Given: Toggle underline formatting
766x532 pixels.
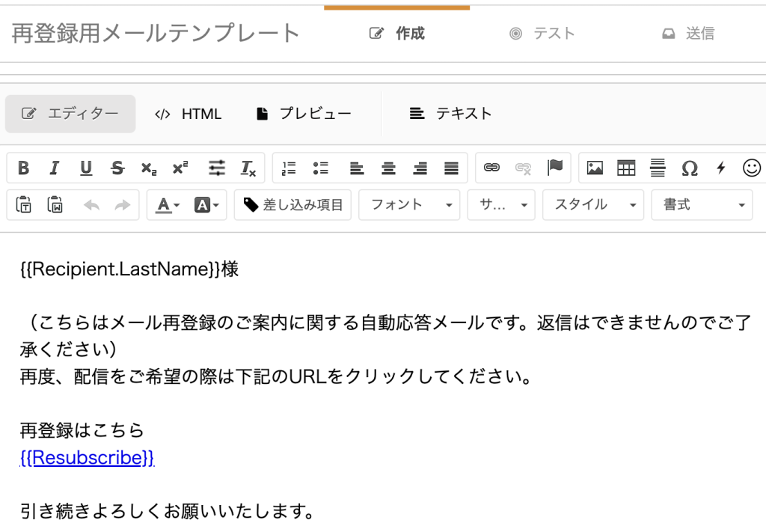Looking at the screenshot, I should (86, 168).
